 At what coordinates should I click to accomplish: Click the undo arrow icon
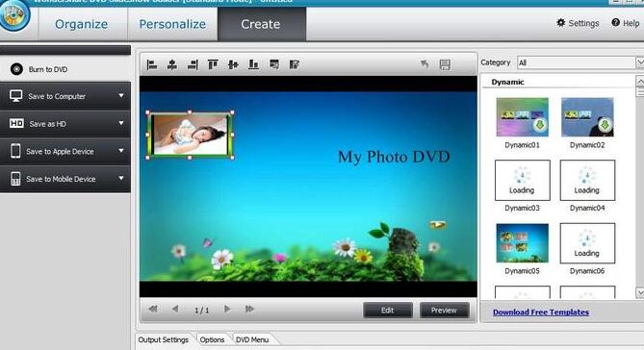[425, 64]
